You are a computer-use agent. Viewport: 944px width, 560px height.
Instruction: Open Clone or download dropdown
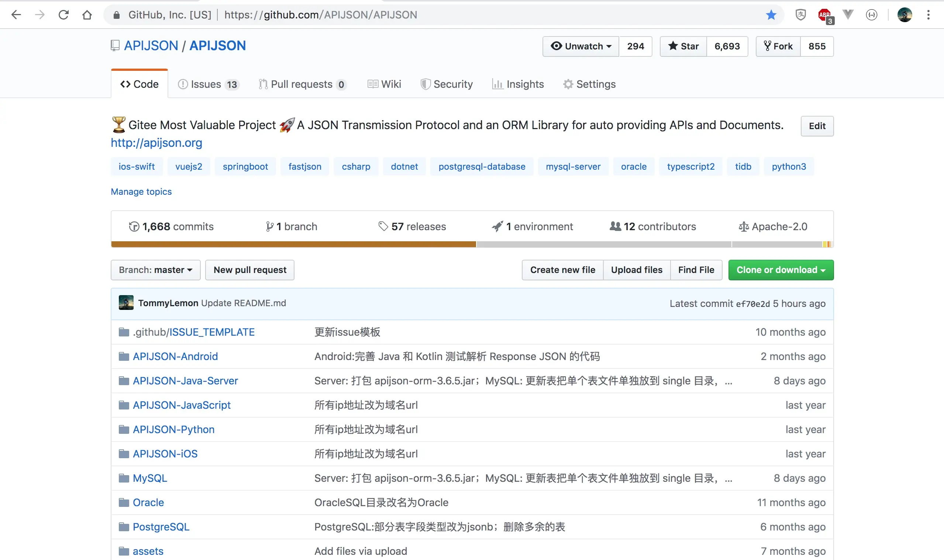781,270
